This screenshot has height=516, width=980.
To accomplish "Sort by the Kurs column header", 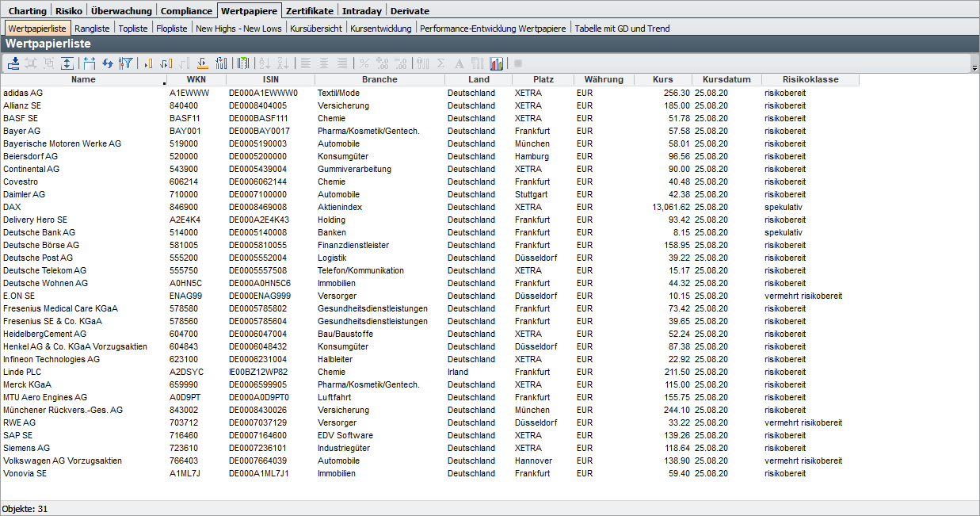I will (x=662, y=79).
